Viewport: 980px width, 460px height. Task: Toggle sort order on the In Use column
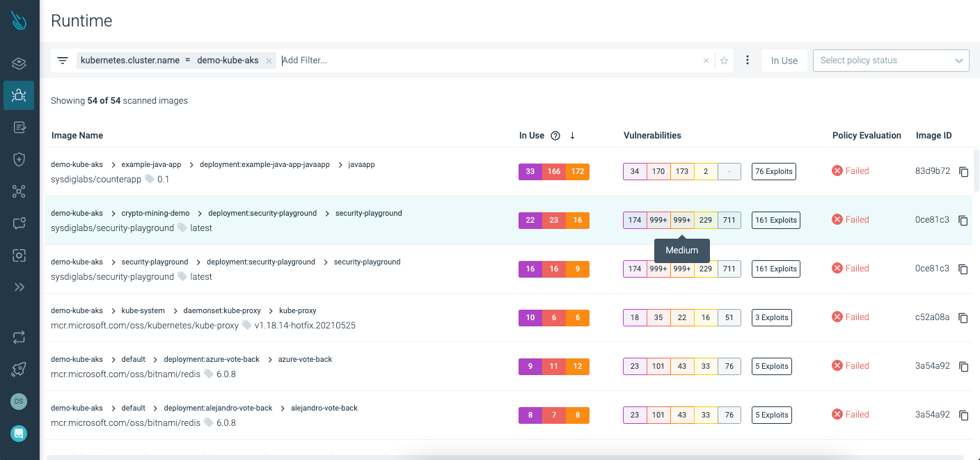click(572, 135)
